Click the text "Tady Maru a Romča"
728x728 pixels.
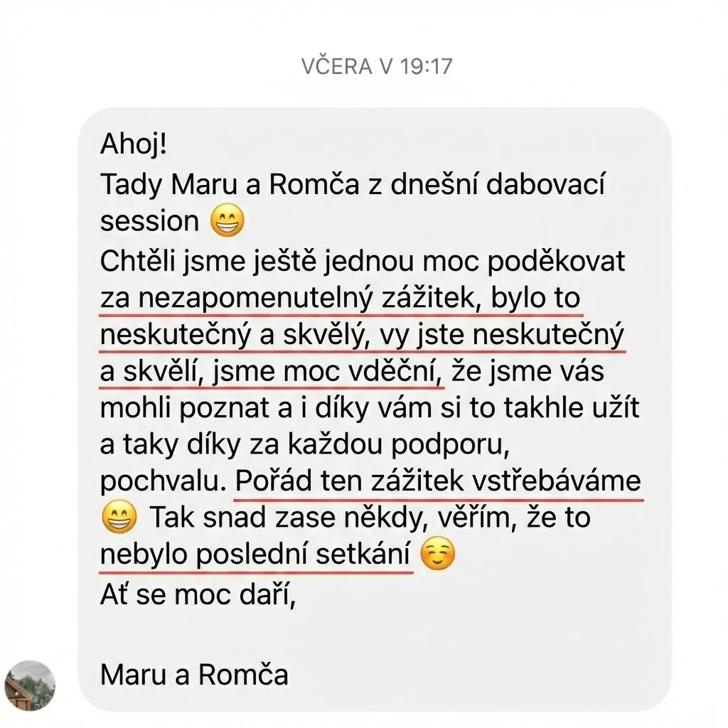pyautogui.click(x=230, y=184)
